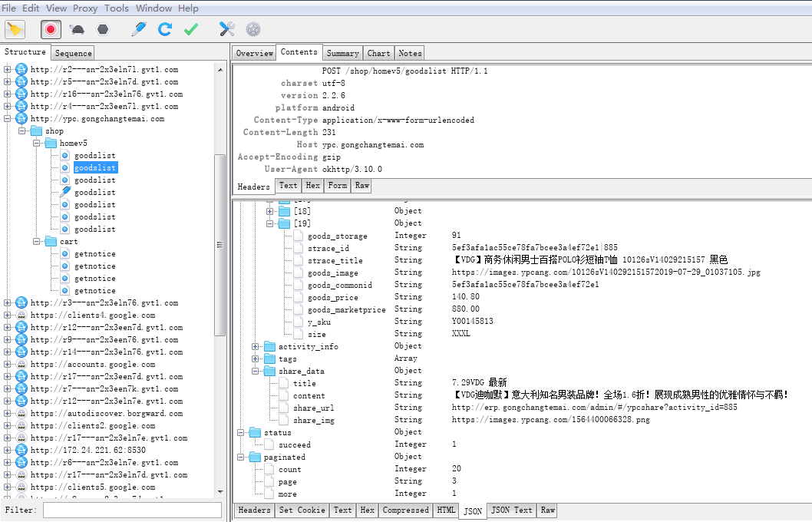
Task: Collapse the shop folder node
Action: 21,131
